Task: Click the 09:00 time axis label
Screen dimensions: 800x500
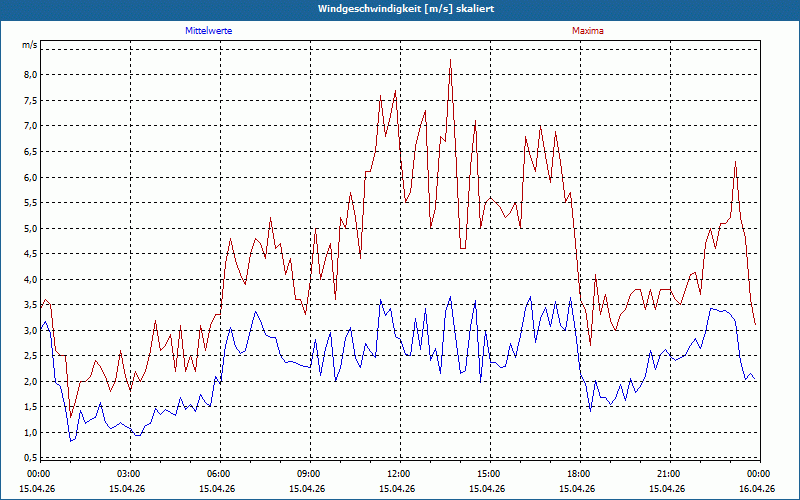Action: click(x=308, y=474)
